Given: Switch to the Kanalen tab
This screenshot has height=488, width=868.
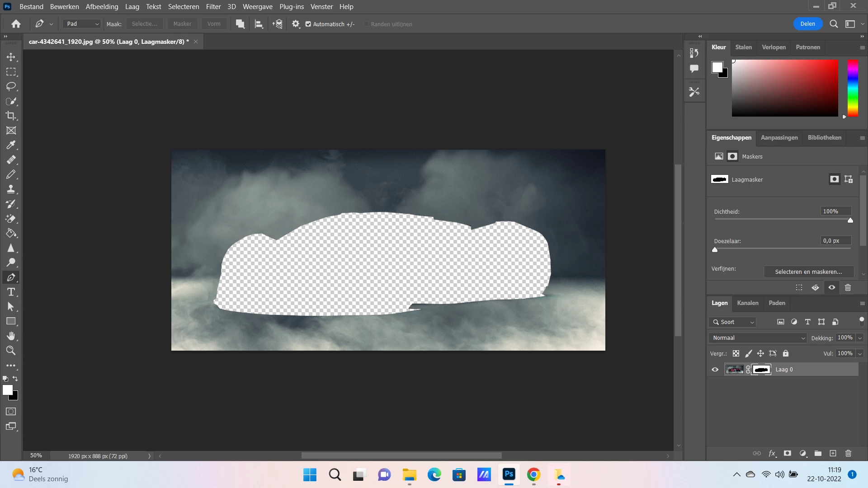Looking at the screenshot, I should (747, 303).
